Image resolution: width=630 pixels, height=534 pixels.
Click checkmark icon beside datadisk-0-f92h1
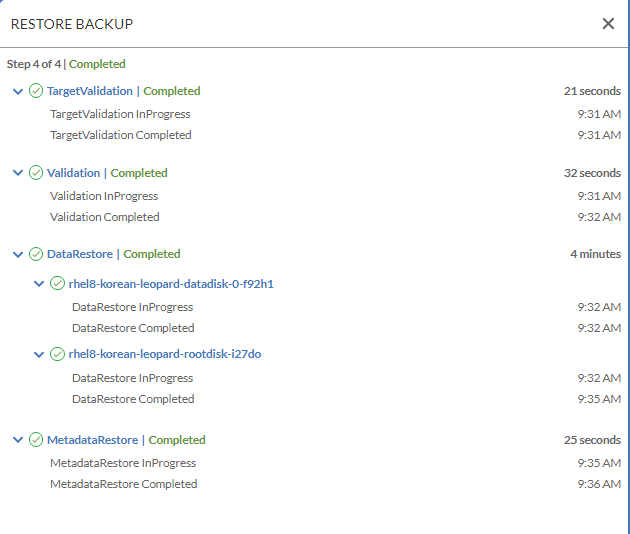point(57,283)
